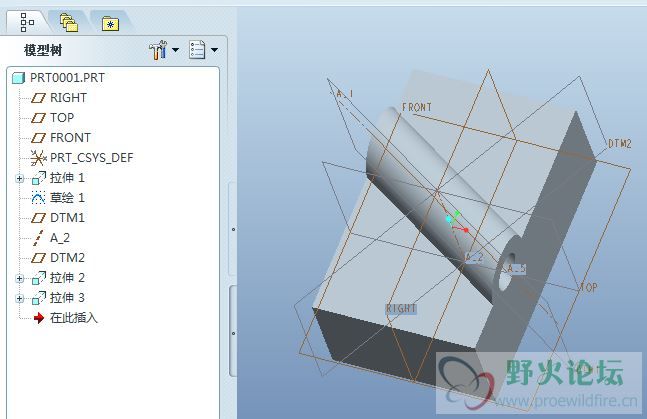Viewport: 647px width, 419px height.
Task: Click the coordinate system triad on model
Action: point(457,222)
